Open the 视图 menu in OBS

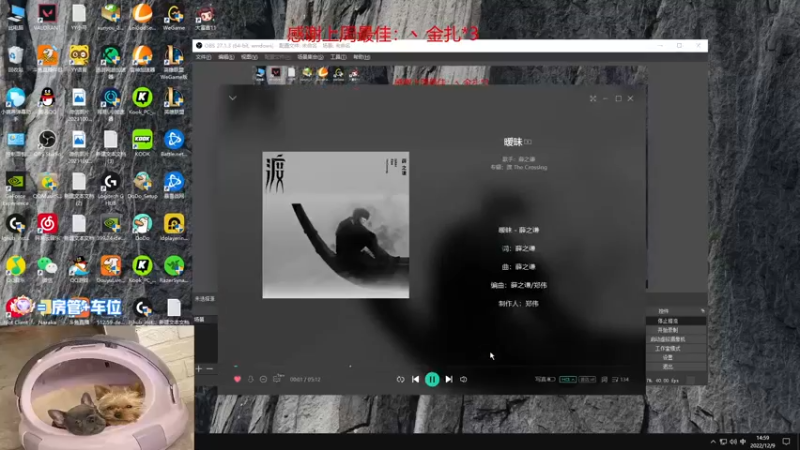point(249,57)
